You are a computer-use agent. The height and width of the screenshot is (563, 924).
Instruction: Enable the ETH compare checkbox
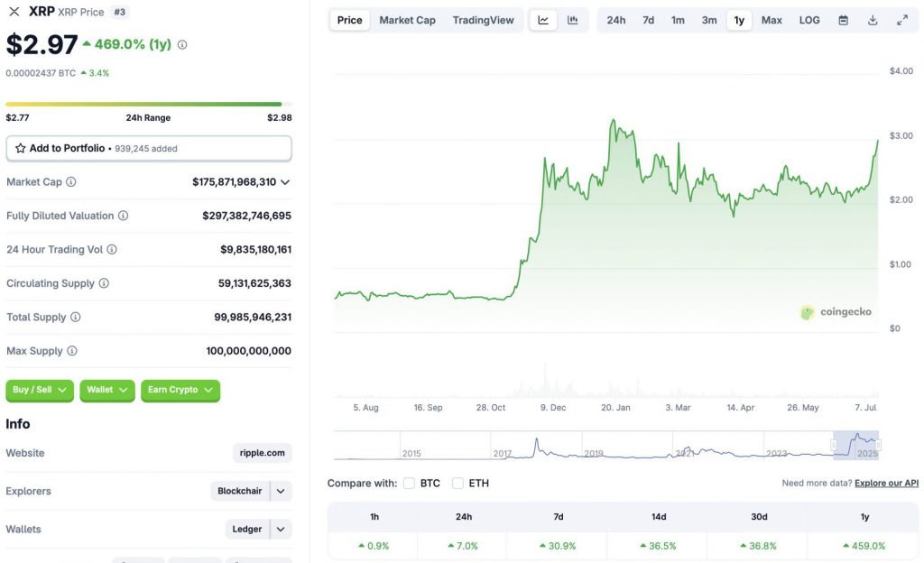[457, 483]
